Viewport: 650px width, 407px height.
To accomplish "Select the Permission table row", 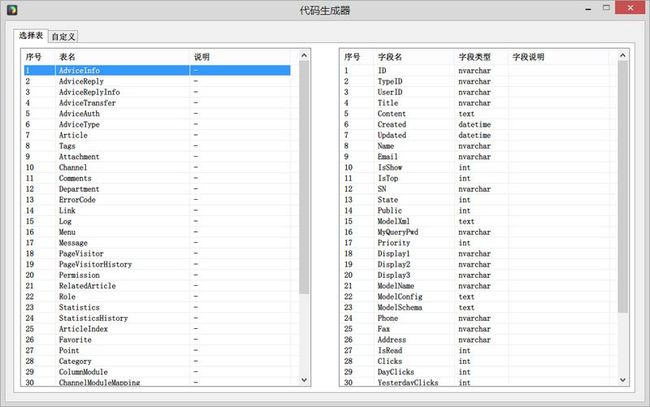I will pyautogui.click(x=157, y=275).
